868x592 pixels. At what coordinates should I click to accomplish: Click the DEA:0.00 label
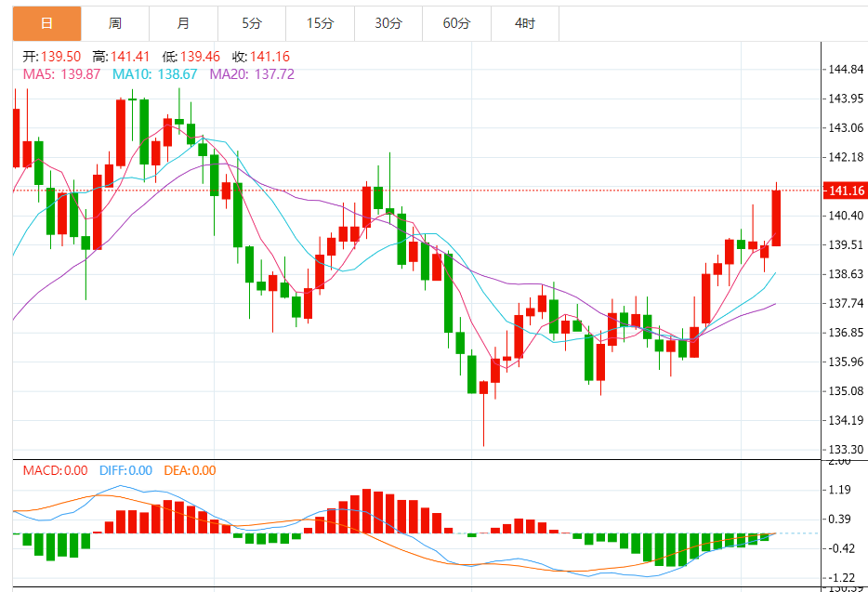[190, 471]
